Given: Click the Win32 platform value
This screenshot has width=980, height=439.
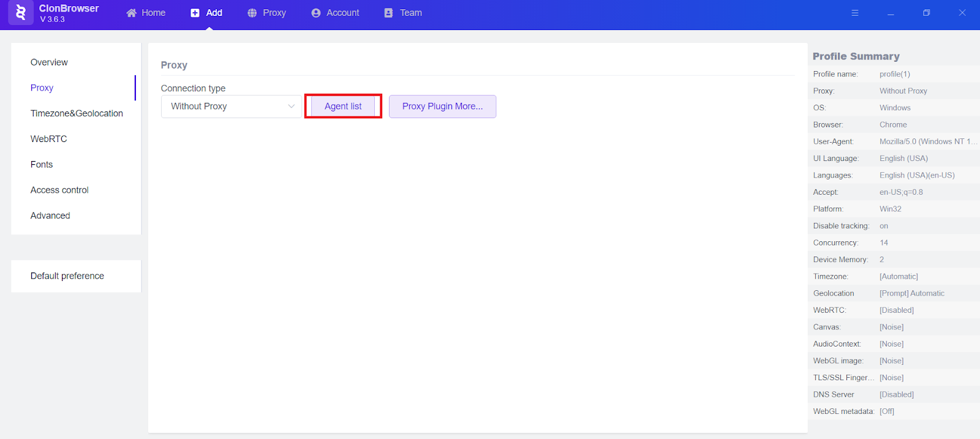Looking at the screenshot, I should [891, 209].
